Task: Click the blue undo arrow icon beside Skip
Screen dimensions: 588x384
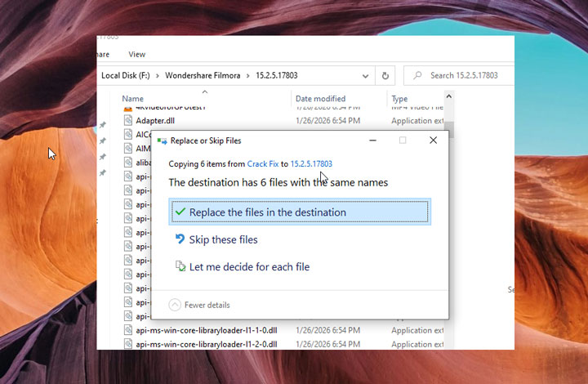Action: (x=180, y=239)
